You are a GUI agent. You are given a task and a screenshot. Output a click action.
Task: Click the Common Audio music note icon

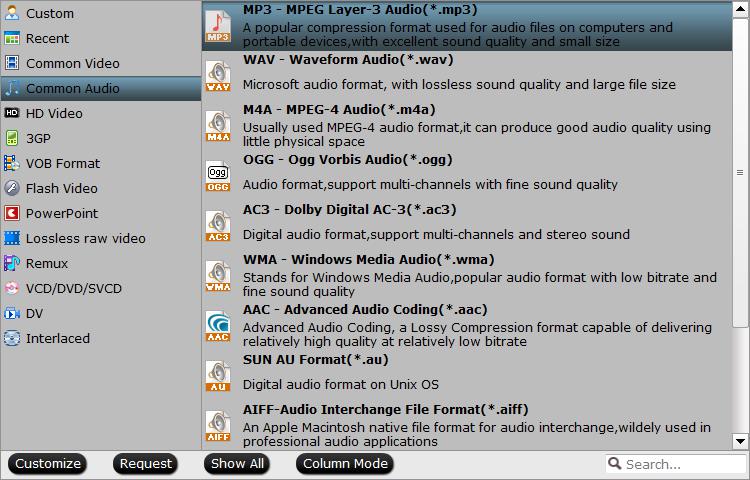pos(12,88)
